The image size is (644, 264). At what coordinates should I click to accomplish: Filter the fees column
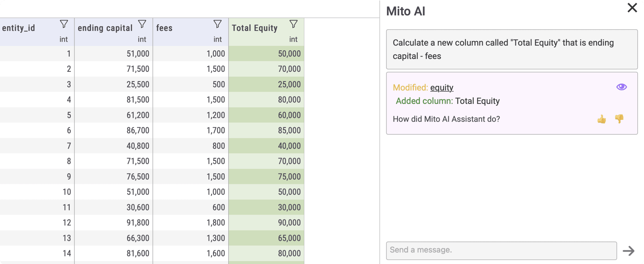tap(217, 24)
